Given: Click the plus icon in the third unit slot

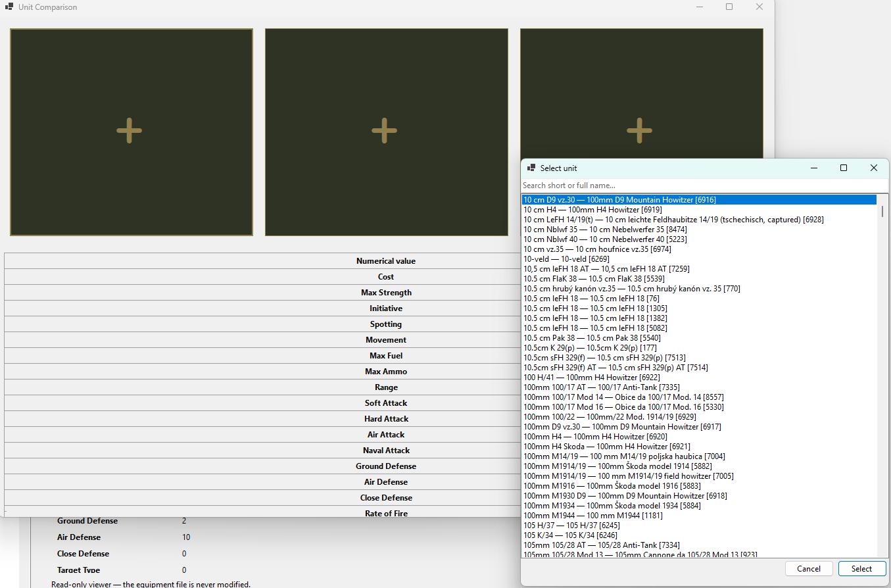Looking at the screenshot, I should [639, 131].
